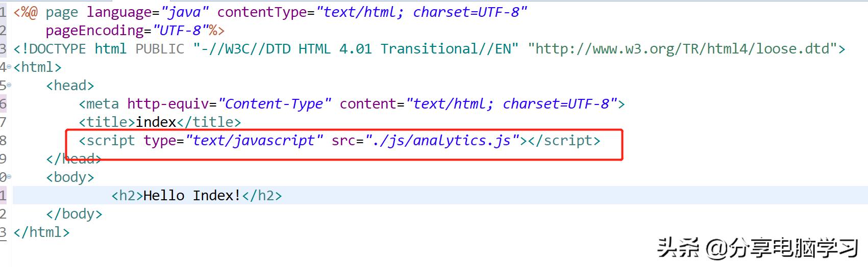Click the opening html tag
Viewport: 868px width, 267px height.
[x=37, y=67]
